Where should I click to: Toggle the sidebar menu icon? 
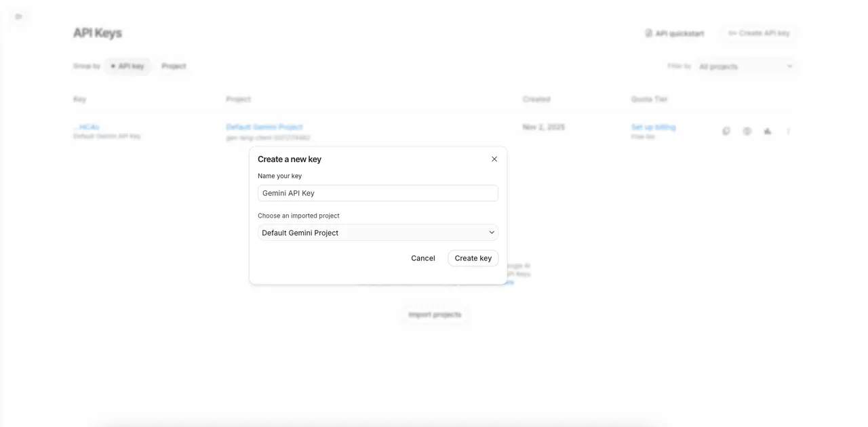18,16
